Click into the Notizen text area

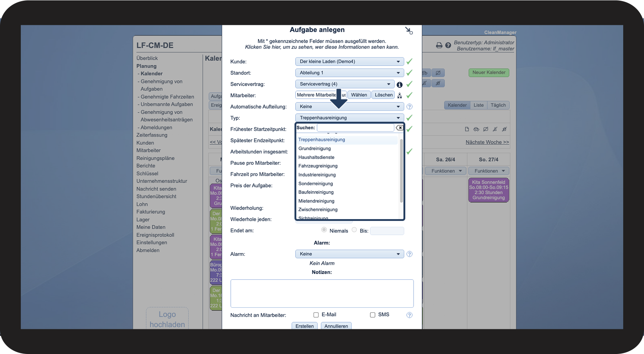(322, 293)
